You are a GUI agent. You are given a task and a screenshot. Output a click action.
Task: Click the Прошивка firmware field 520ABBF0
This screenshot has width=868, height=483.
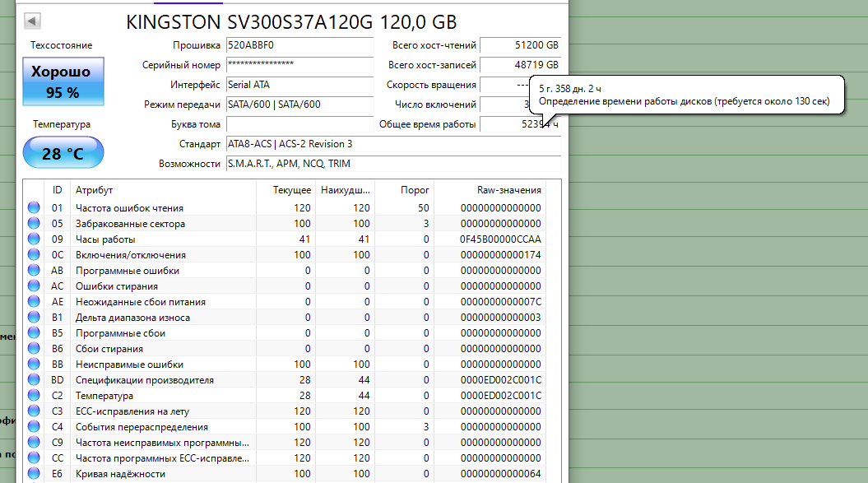(300, 45)
